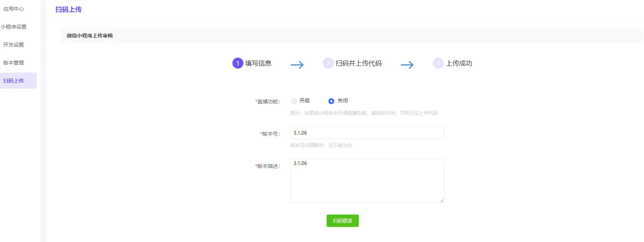Go to 小程序设置 sidebar item
The image size is (644, 242).
tap(14, 27)
